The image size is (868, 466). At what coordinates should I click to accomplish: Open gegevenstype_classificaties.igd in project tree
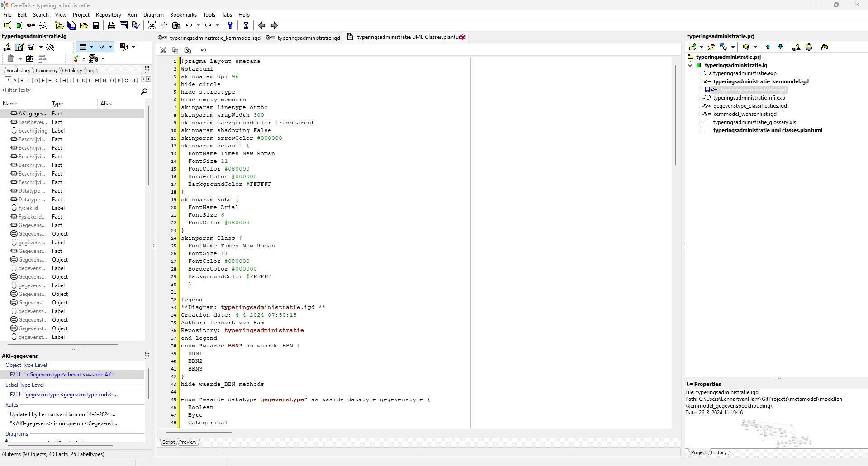(749, 106)
